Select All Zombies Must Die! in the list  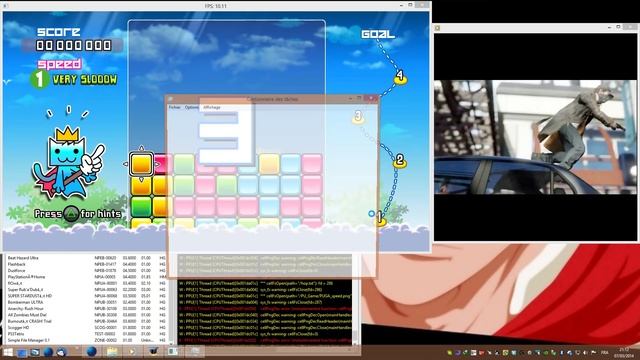[87, 315]
